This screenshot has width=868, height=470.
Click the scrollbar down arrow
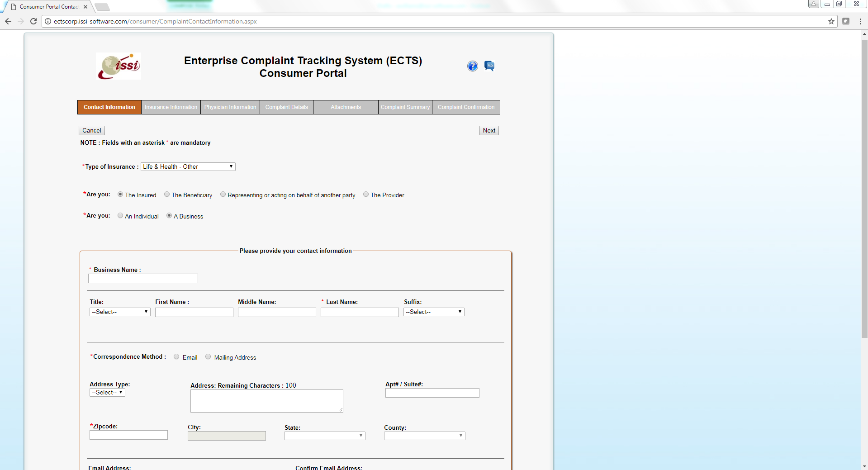coord(864,466)
